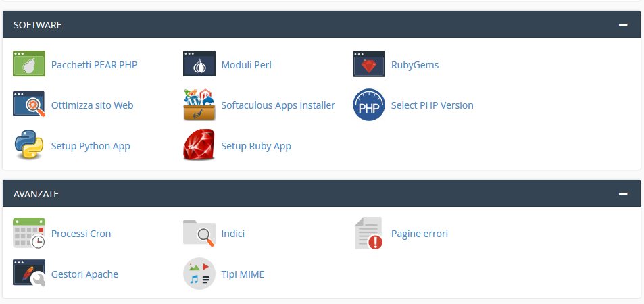Click the RubyGems red gem icon
Image resolution: width=644 pixels, height=304 pixels.
click(x=369, y=64)
